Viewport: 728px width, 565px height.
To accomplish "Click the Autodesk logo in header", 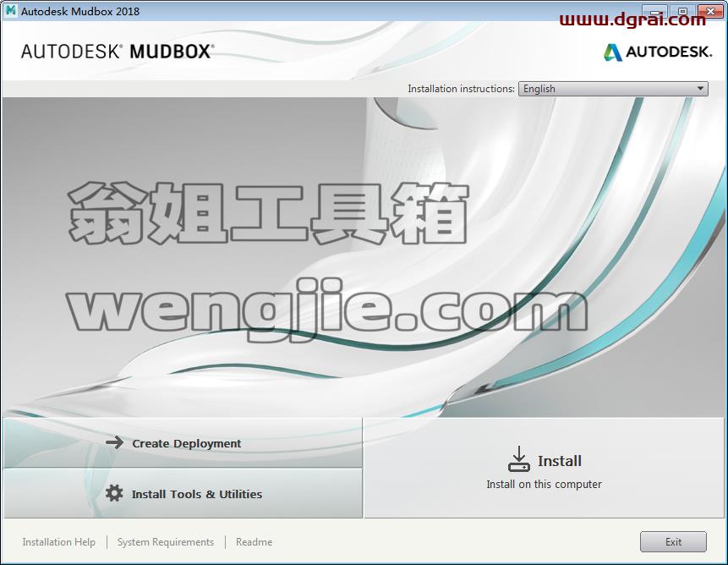I will click(658, 52).
